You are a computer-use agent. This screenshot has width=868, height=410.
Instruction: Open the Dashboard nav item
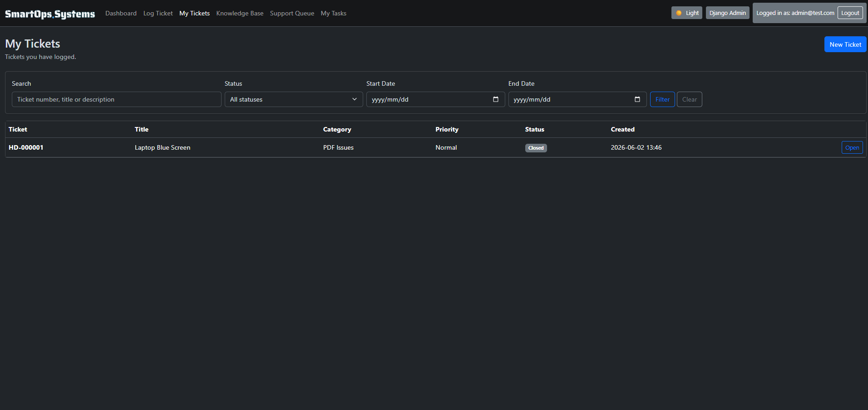[121, 13]
